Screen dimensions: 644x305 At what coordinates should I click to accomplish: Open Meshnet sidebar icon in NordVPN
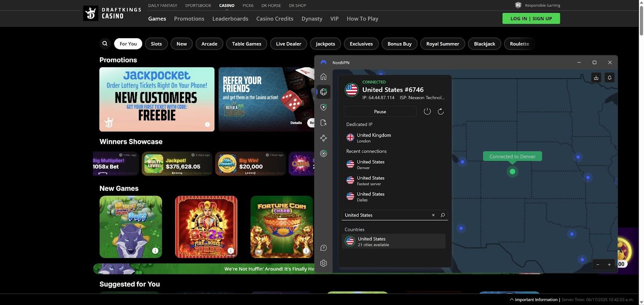coord(323,138)
